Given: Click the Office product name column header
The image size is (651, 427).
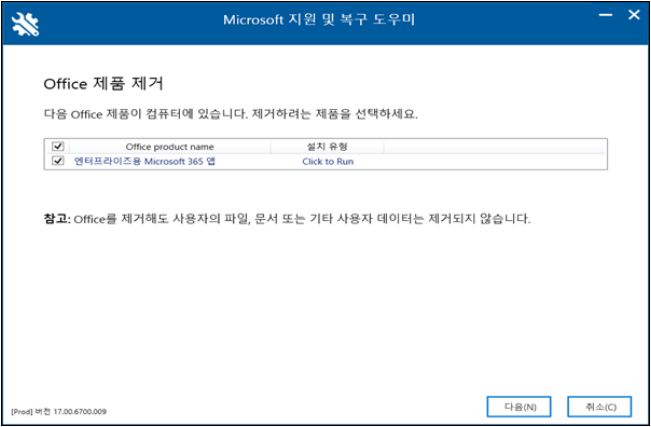Looking at the screenshot, I should click(x=170, y=147).
